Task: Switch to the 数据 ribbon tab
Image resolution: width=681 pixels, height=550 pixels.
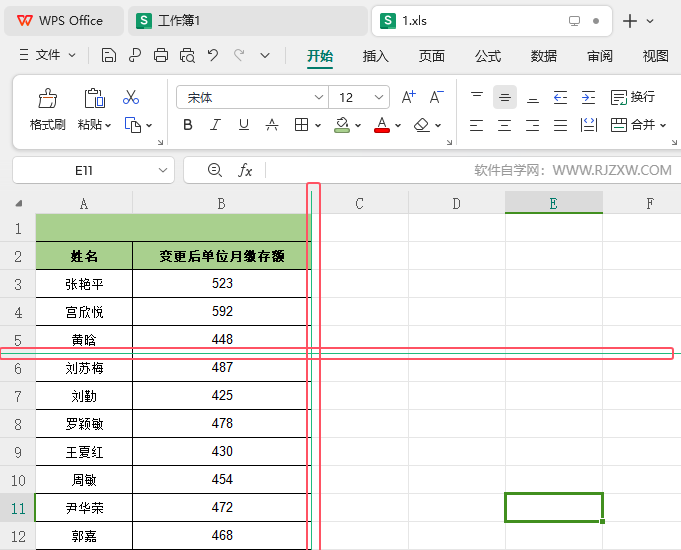Action: point(544,56)
